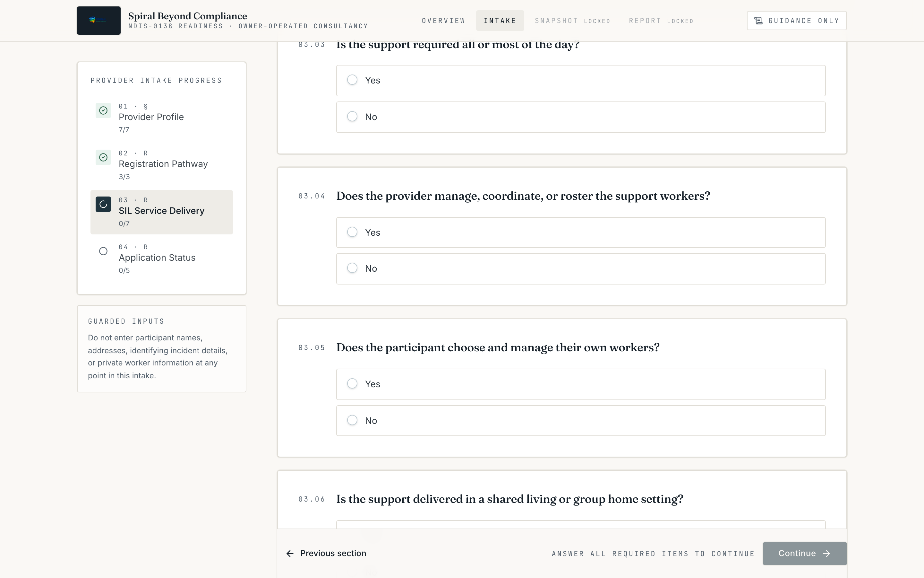The width and height of the screenshot is (924, 578).
Task: Click the Guidance Only scroll icon
Action: tap(758, 21)
